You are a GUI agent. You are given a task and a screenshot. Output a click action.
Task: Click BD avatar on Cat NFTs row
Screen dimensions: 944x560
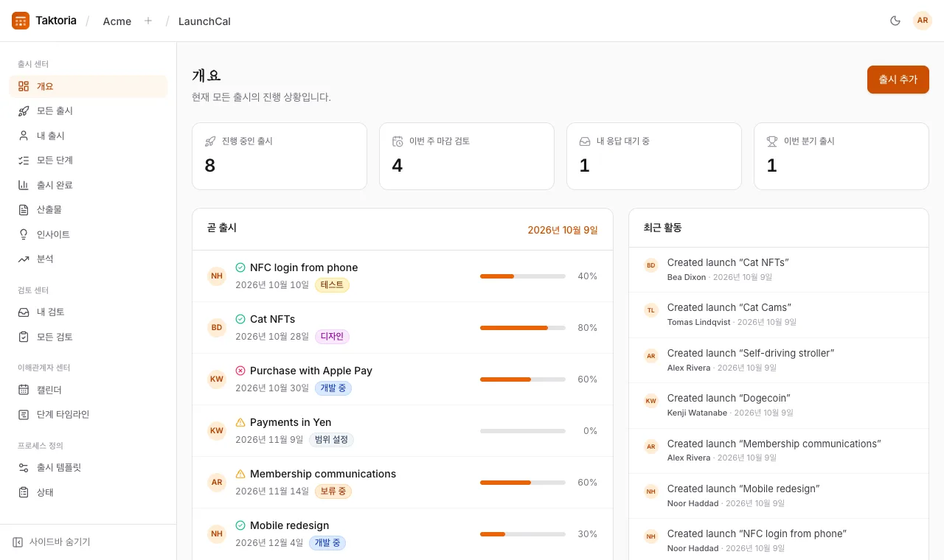217,328
